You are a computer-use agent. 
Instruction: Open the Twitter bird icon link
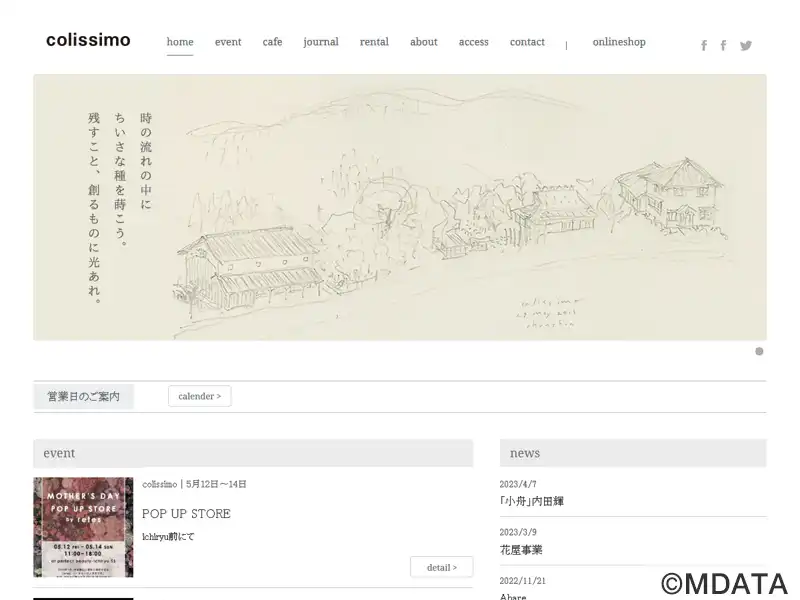point(746,45)
